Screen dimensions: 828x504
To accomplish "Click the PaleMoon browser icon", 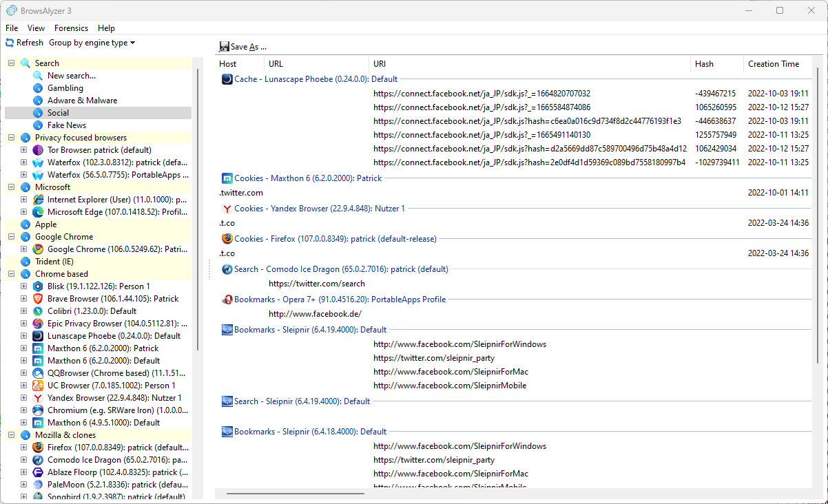I will [38, 485].
